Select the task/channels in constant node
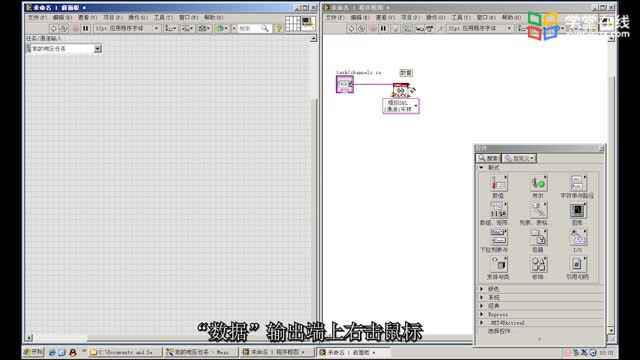The width and height of the screenshot is (640, 360). pyautogui.click(x=345, y=84)
